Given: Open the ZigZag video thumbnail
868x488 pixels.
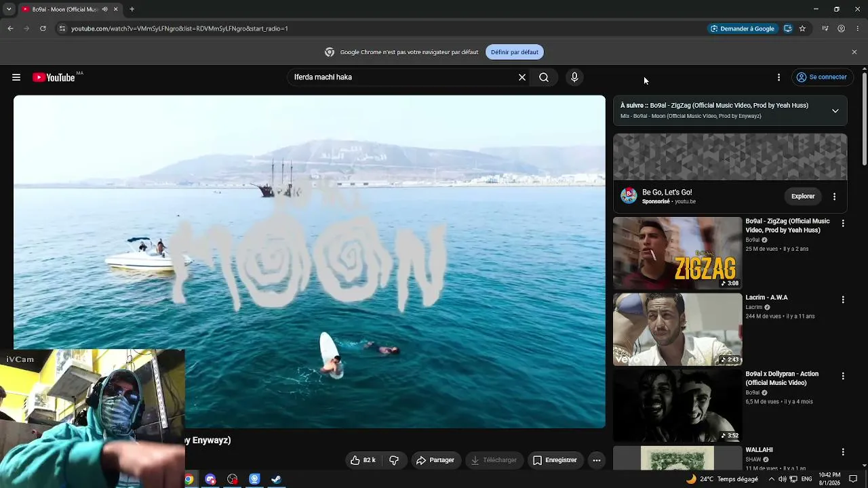Looking at the screenshot, I should (677, 253).
